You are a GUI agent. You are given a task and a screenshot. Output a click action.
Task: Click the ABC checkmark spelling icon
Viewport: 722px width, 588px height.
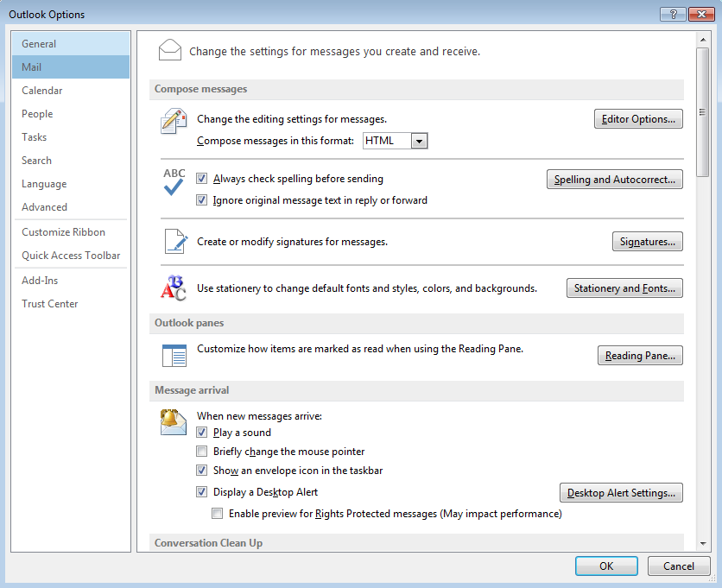point(174,182)
